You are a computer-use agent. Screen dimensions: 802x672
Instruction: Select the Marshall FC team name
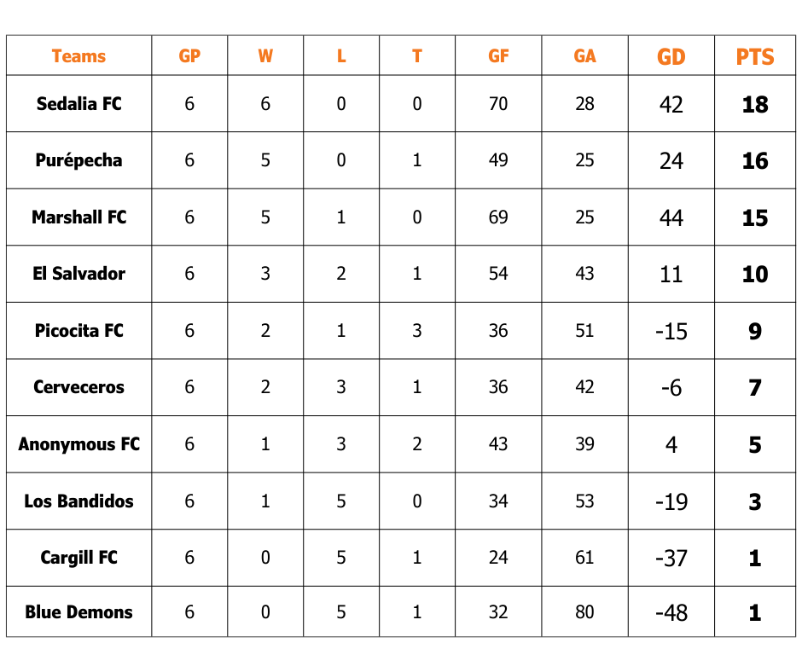(x=78, y=217)
